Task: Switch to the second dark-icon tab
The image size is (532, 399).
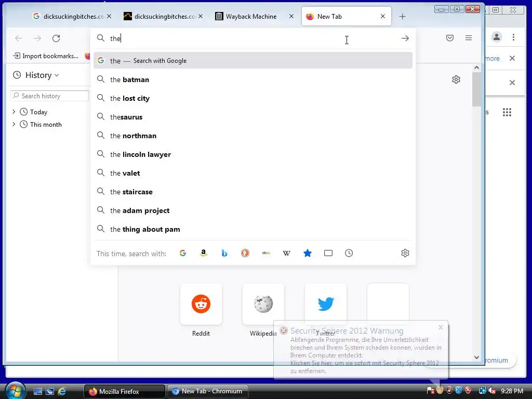Action: tap(163, 16)
